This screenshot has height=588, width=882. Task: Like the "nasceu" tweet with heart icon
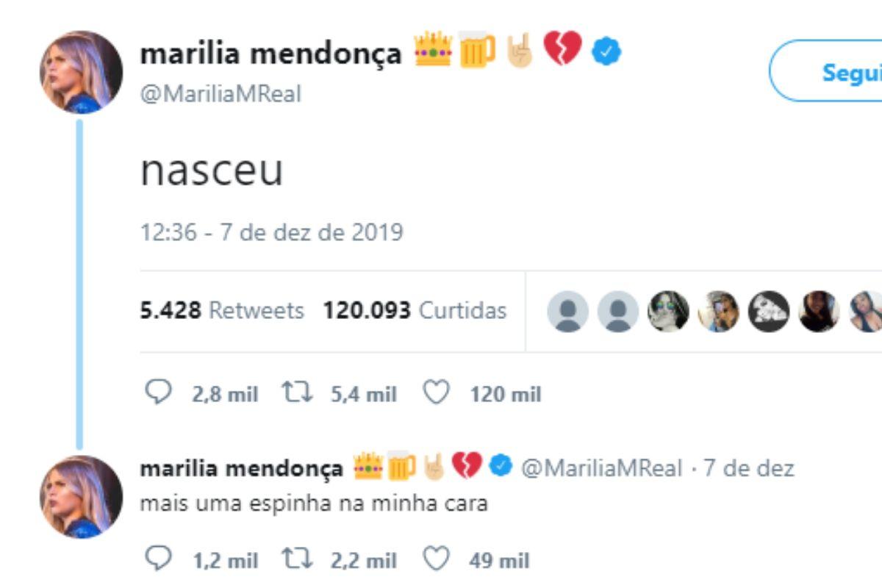(x=436, y=393)
